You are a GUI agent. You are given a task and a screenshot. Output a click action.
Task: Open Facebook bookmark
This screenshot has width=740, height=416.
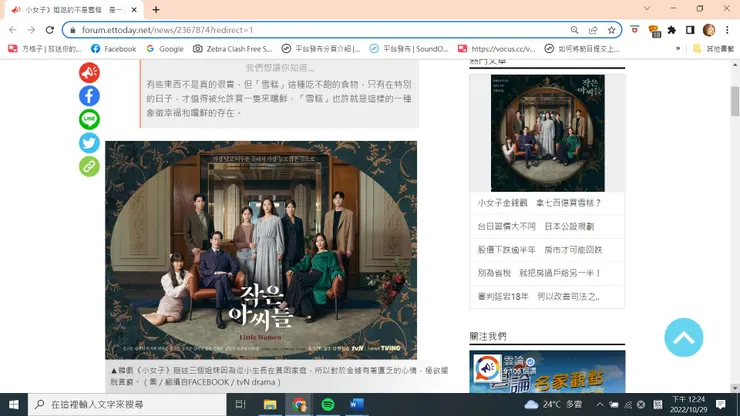114,49
